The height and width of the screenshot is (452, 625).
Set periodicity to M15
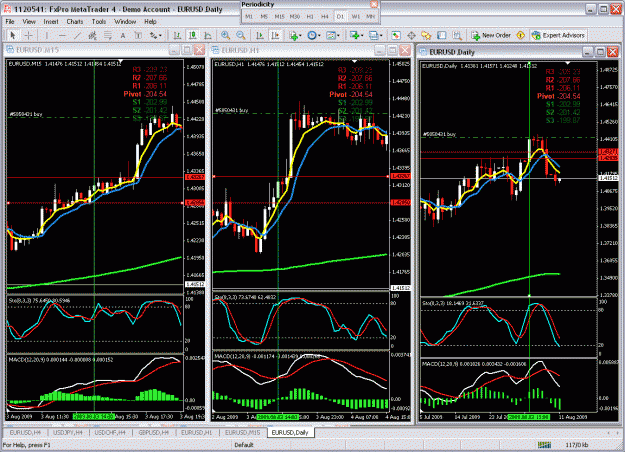(279, 16)
